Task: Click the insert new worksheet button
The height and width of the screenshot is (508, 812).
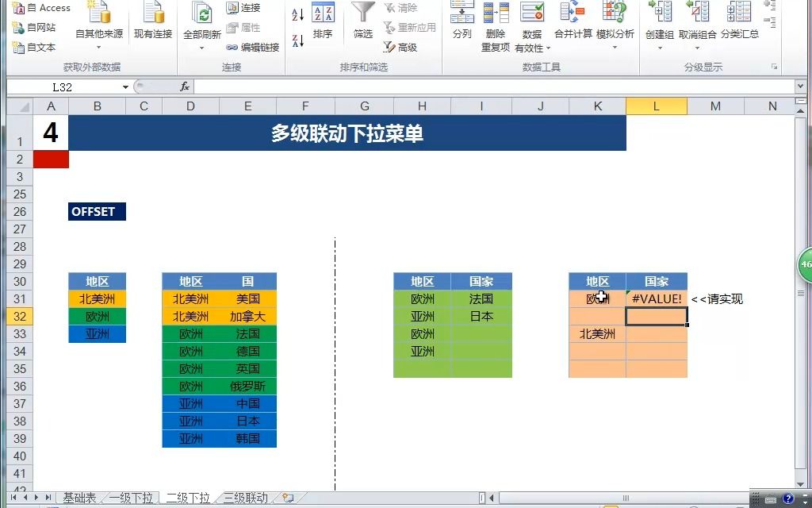Action: tap(289, 498)
